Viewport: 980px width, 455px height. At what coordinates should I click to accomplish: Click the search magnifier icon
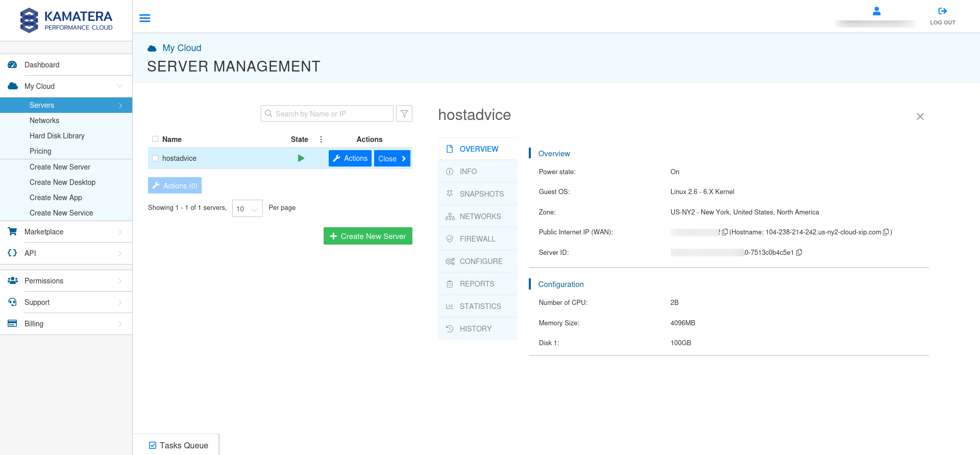pyautogui.click(x=268, y=113)
